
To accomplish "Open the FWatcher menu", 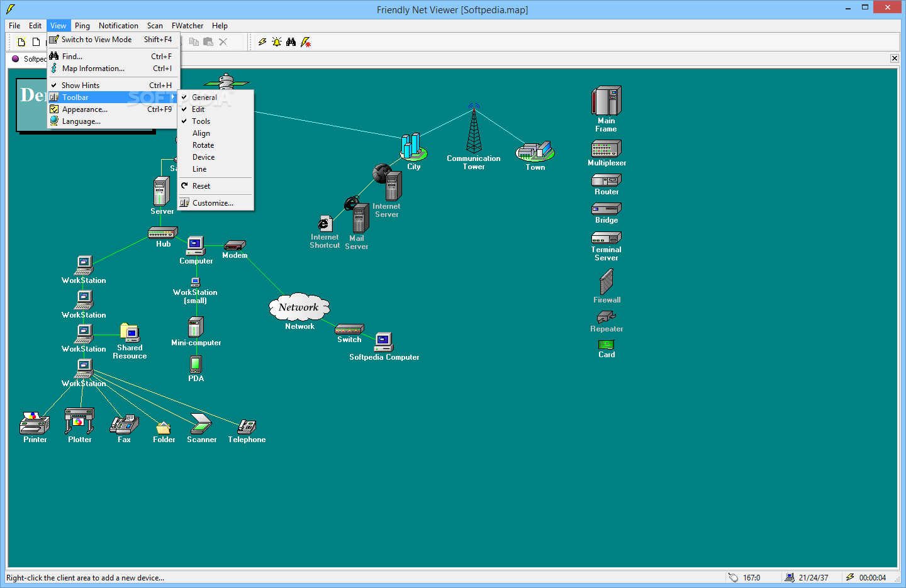I will pyautogui.click(x=187, y=26).
